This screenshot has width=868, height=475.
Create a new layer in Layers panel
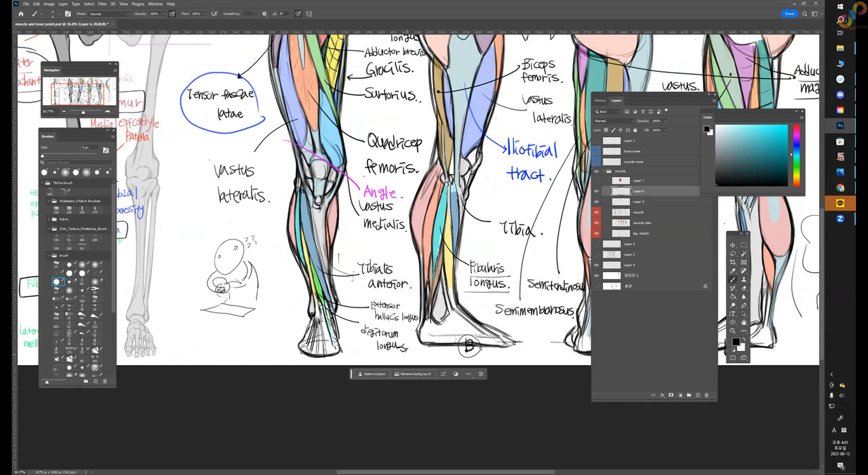[x=698, y=394]
